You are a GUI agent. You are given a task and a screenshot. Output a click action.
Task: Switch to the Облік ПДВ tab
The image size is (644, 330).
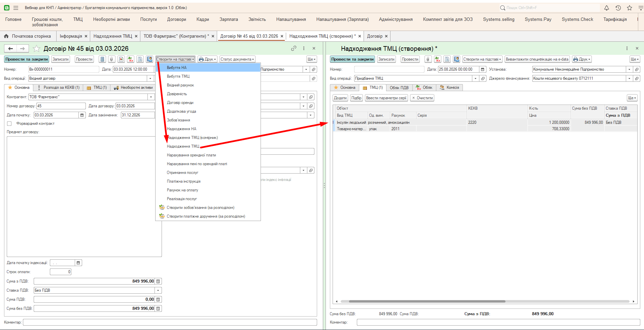pyautogui.click(x=399, y=87)
